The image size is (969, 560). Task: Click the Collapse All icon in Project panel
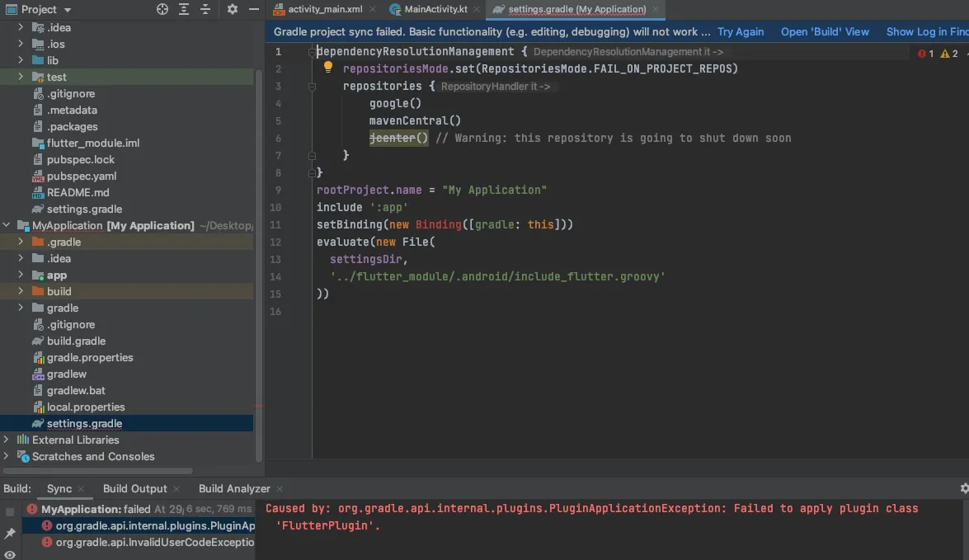[205, 9]
